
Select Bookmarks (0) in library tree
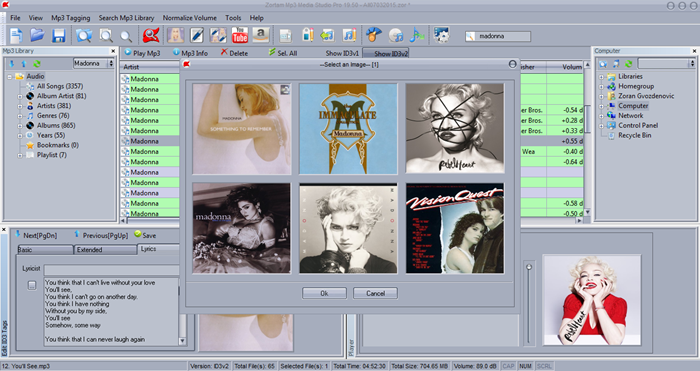click(x=58, y=145)
